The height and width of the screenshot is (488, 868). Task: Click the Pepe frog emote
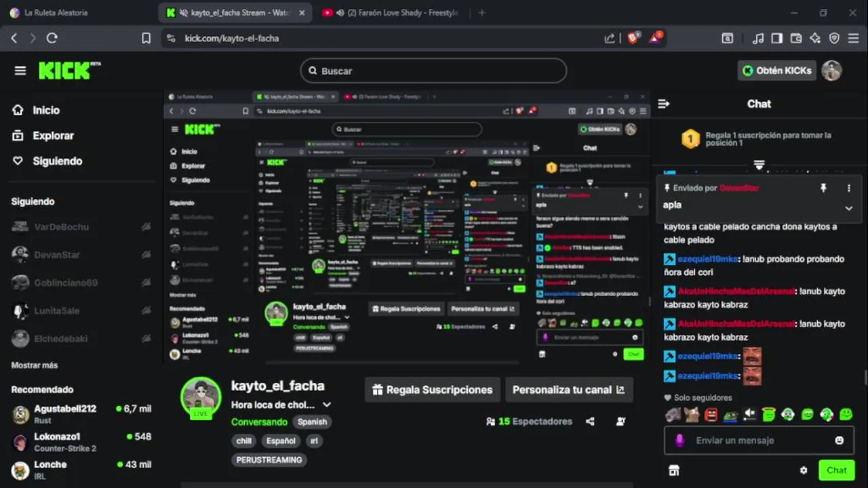730,414
